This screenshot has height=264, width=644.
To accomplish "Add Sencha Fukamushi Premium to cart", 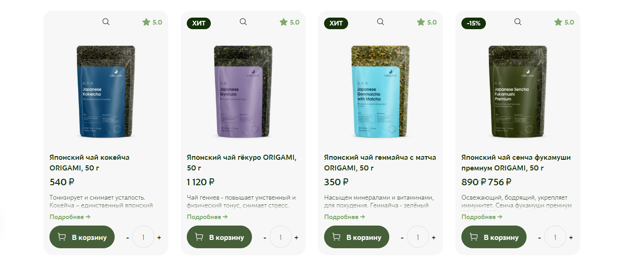I will coord(494,237).
